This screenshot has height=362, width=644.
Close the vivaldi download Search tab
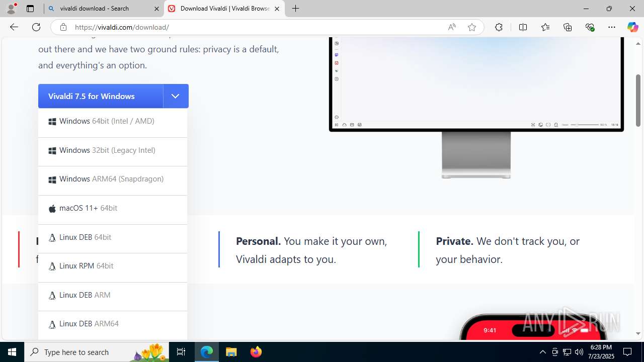click(x=156, y=9)
